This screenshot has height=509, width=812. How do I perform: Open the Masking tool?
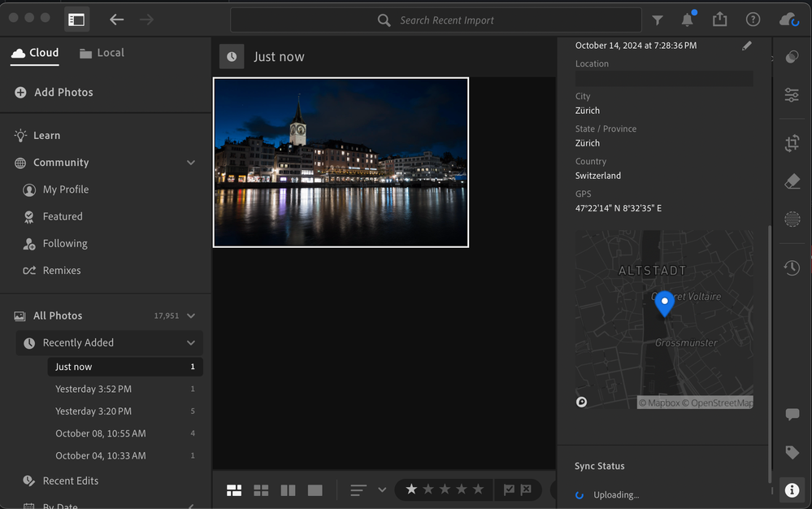(x=792, y=220)
